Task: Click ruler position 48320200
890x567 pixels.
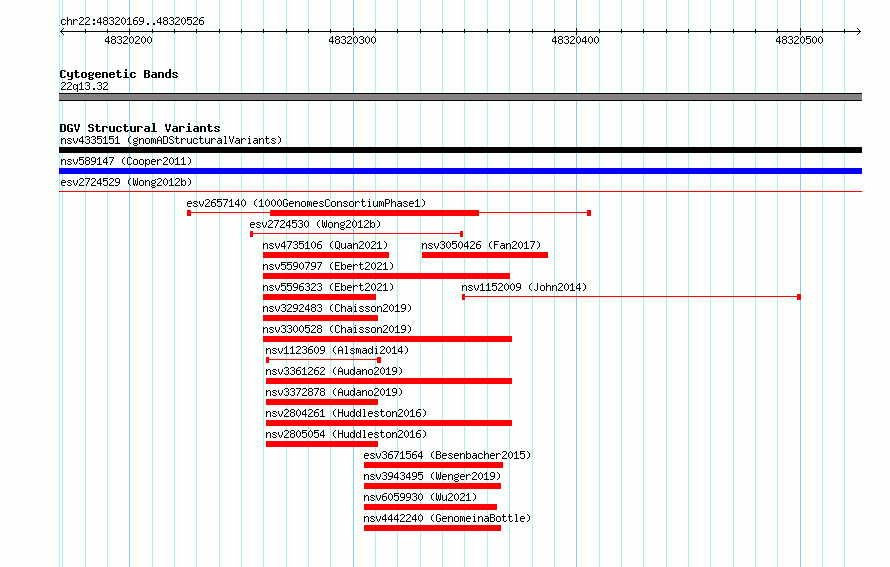Action: pyautogui.click(x=129, y=40)
